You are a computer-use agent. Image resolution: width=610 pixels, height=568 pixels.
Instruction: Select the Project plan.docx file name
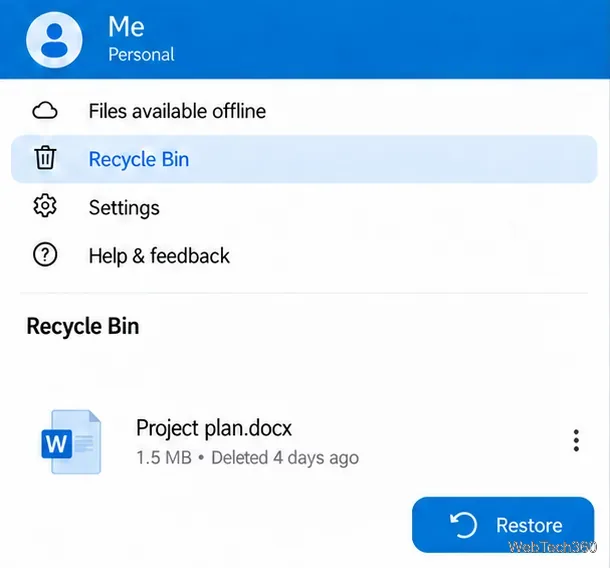(x=214, y=428)
